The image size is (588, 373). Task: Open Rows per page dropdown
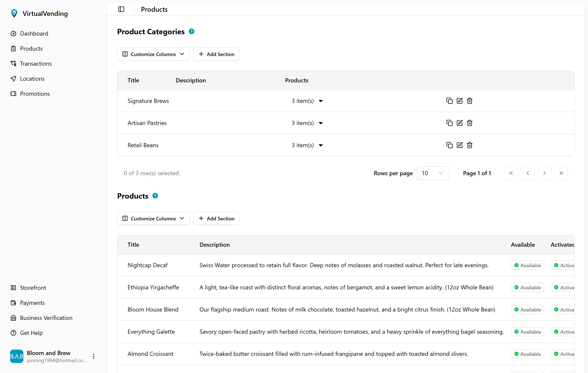[432, 173]
